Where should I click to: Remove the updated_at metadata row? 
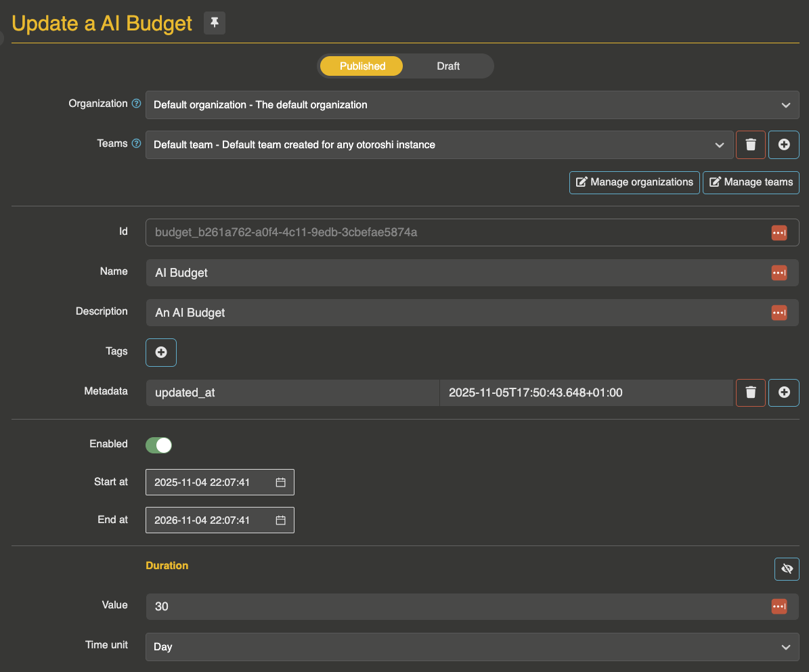750,393
